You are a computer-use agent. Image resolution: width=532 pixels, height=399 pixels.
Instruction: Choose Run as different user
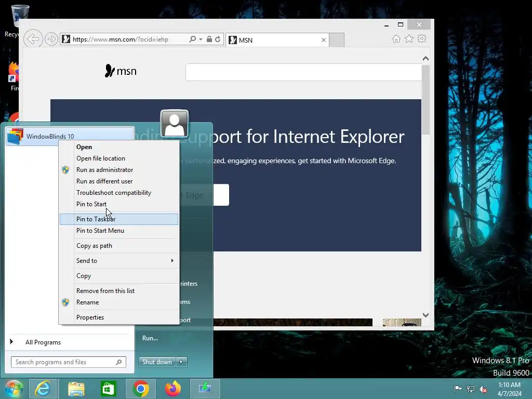coord(119,181)
